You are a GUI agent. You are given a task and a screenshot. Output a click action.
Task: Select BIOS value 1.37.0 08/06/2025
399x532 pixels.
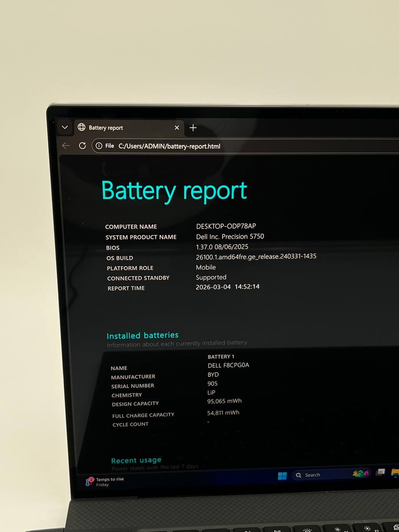222,247
